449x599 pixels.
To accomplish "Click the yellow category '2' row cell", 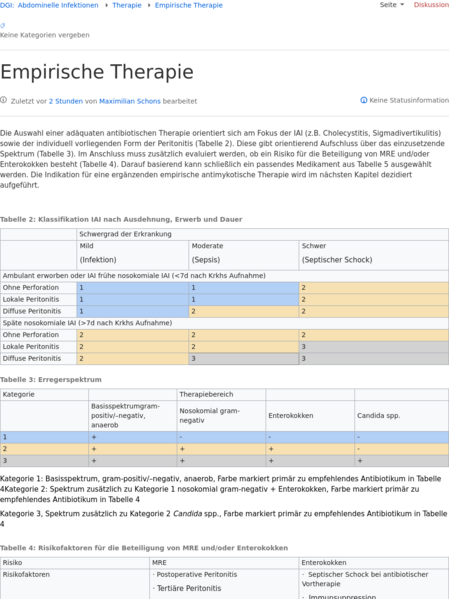I will (x=44, y=449).
